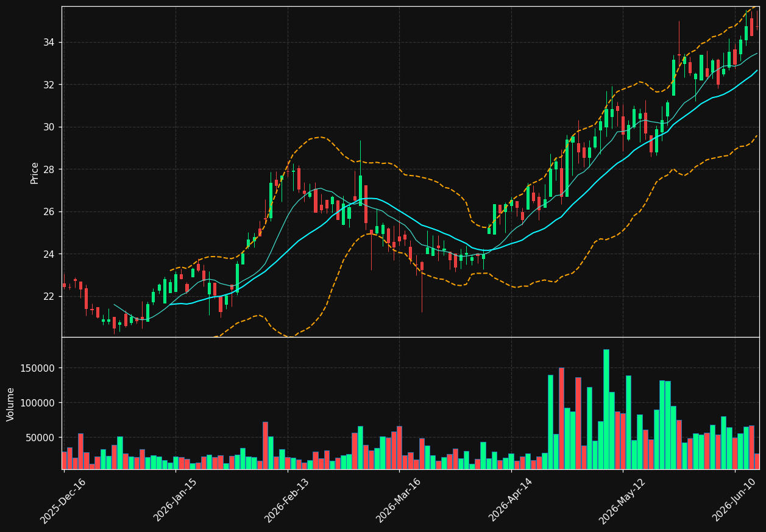The width and height of the screenshot is (766, 532).
Task: Click the 2026-Feb-13 date label
Action: point(286,501)
